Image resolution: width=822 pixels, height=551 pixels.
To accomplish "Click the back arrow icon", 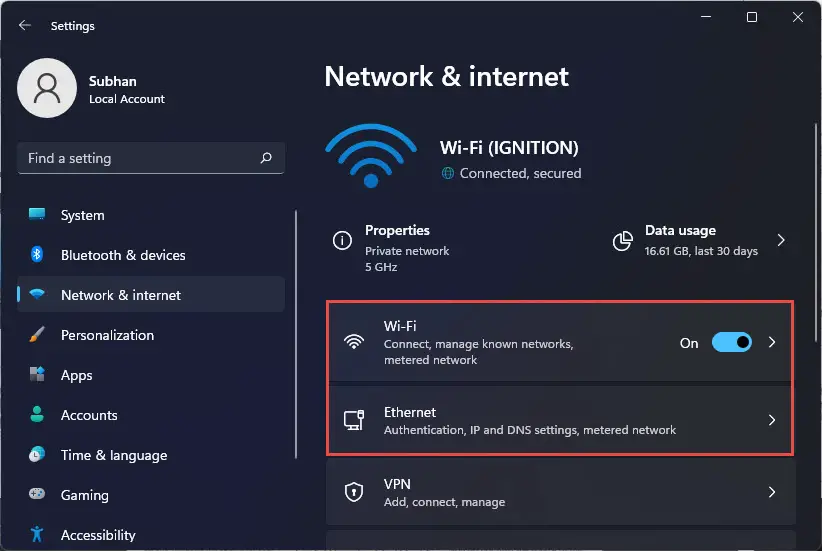I will point(25,25).
